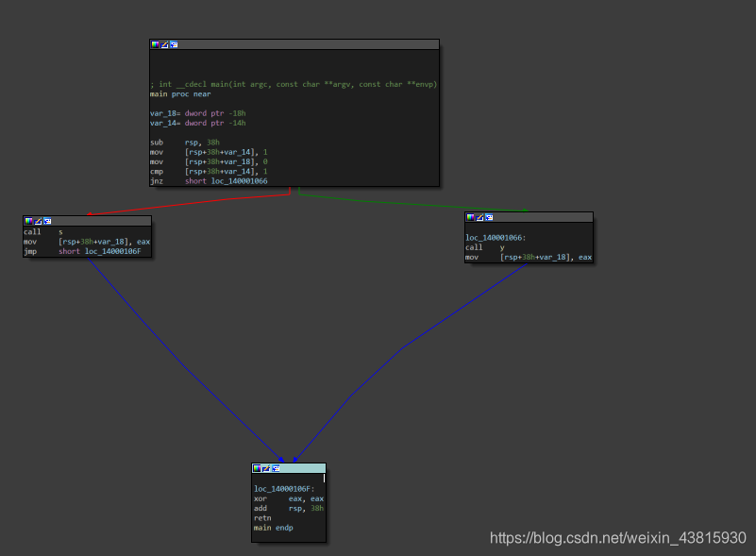Click the title bar of the 'call s' node

[x=87, y=221]
